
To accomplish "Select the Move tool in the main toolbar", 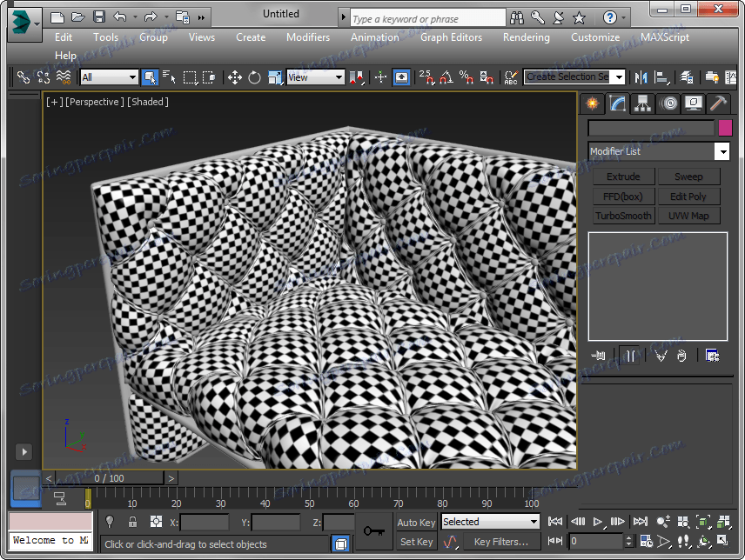I will click(x=235, y=77).
